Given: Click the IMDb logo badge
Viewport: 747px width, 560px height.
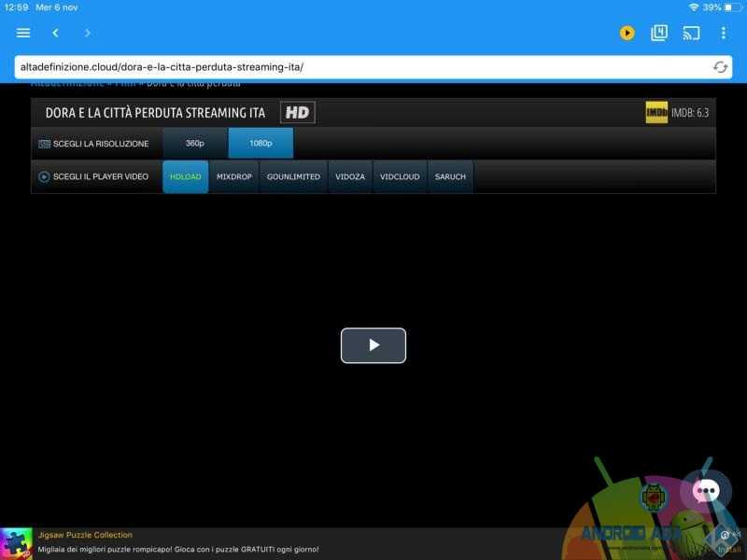Looking at the screenshot, I should tap(656, 112).
